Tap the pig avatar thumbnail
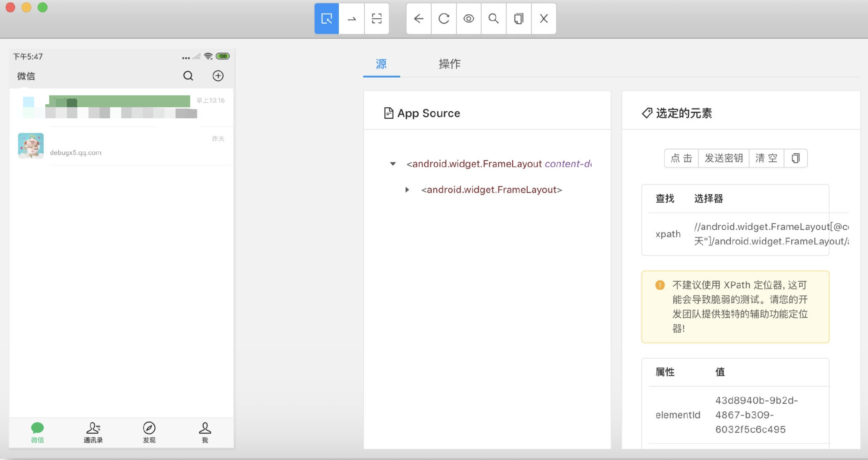The image size is (868, 460). 31,146
